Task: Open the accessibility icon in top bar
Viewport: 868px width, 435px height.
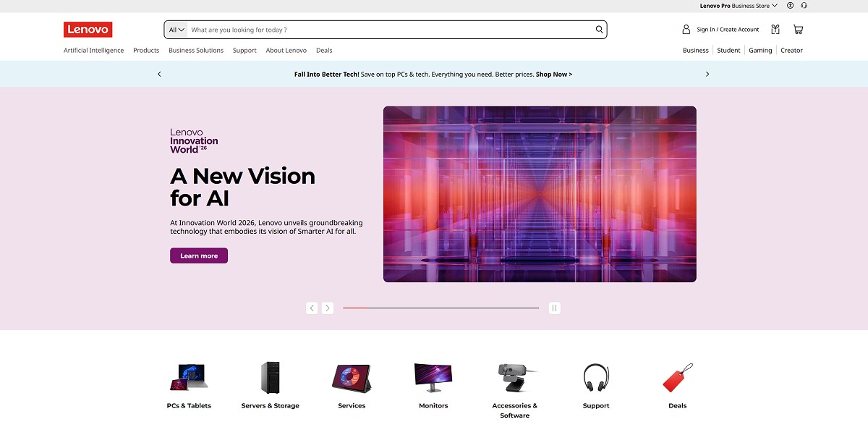Action: pos(791,6)
